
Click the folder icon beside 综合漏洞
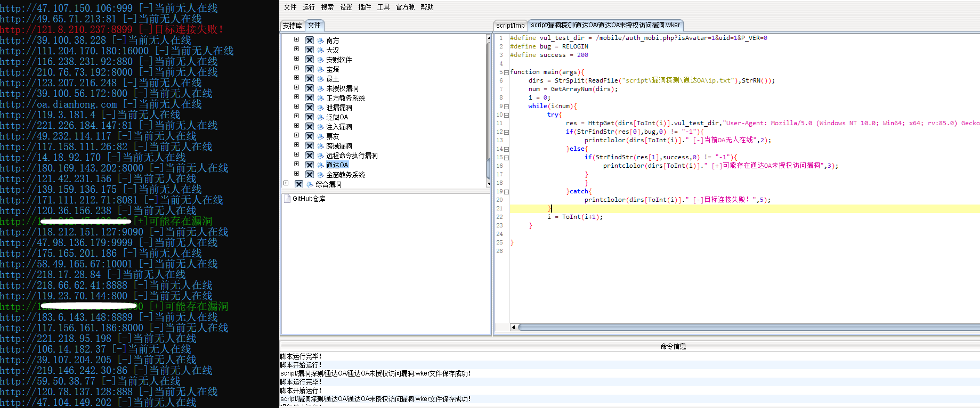(310, 184)
